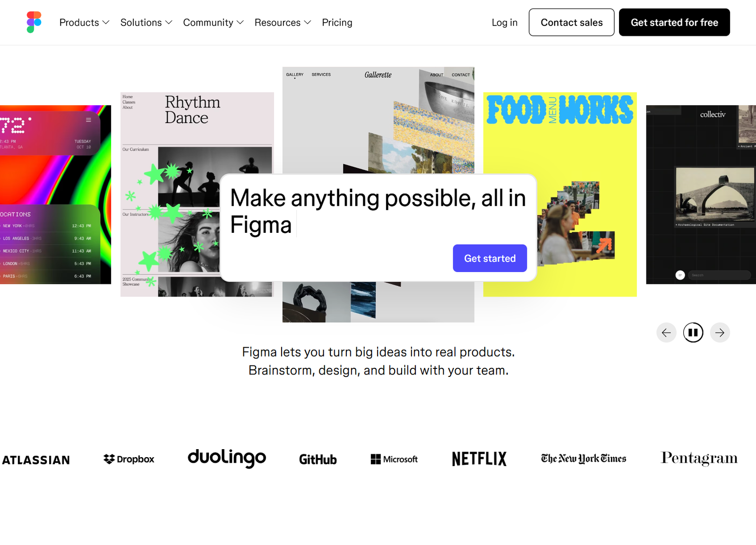Click the GitHub logo
Screen dimensions: 756x545
click(318, 460)
